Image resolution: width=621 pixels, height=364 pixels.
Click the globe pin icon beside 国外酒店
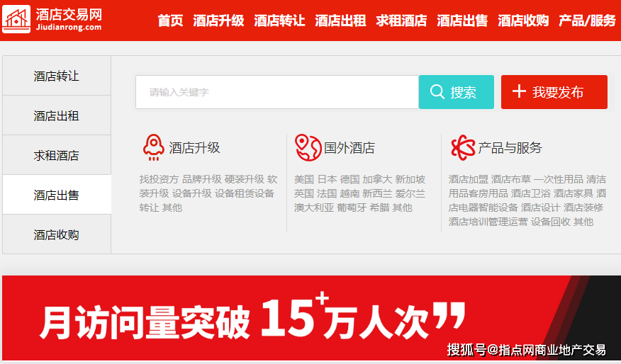(308, 147)
